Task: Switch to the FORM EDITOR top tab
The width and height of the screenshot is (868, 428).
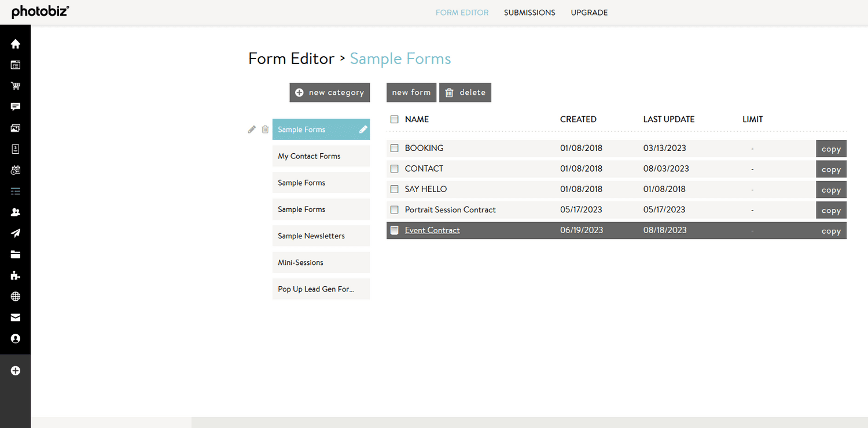Action: pyautogui.click(x=462, y=12)
